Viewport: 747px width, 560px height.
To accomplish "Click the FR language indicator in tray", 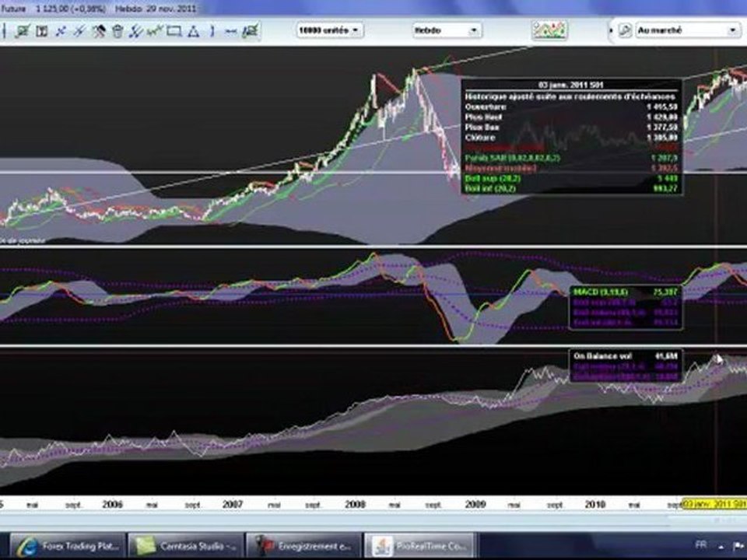I will point(701,544).
